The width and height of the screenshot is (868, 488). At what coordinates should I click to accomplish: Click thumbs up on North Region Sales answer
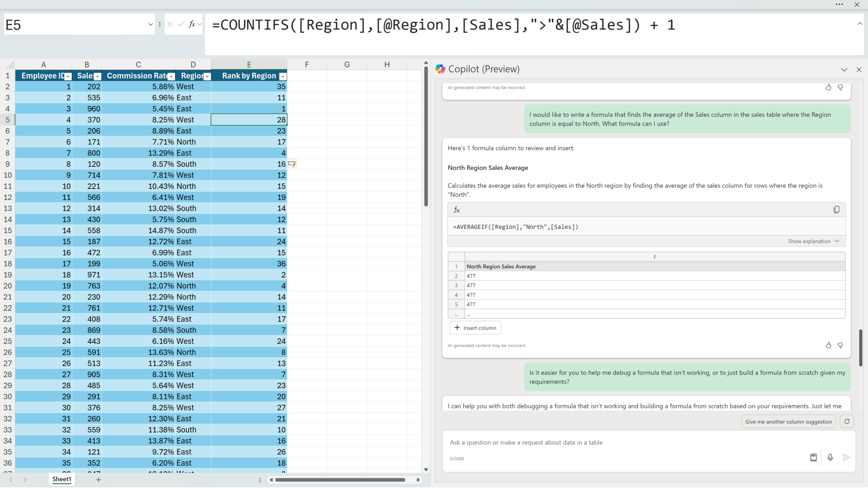point(828,345)
